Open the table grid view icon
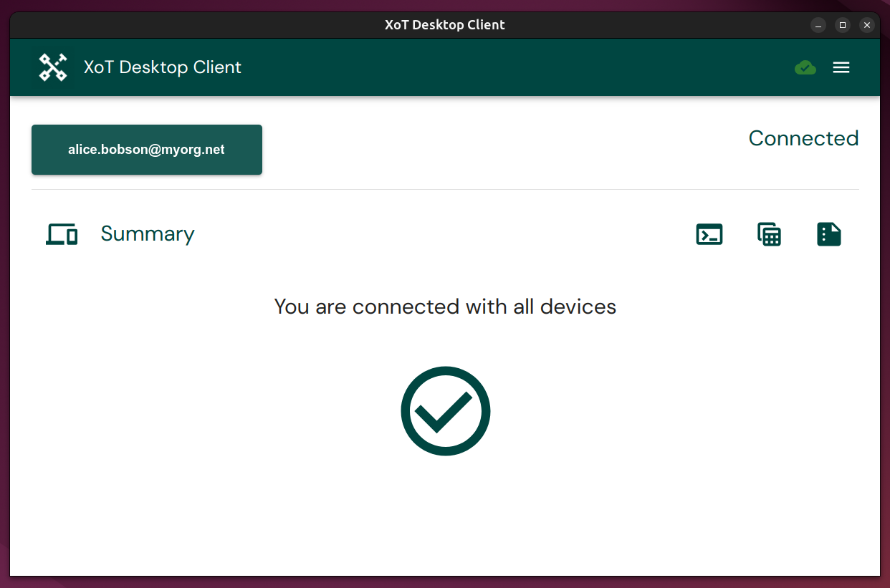 [770, 234]
